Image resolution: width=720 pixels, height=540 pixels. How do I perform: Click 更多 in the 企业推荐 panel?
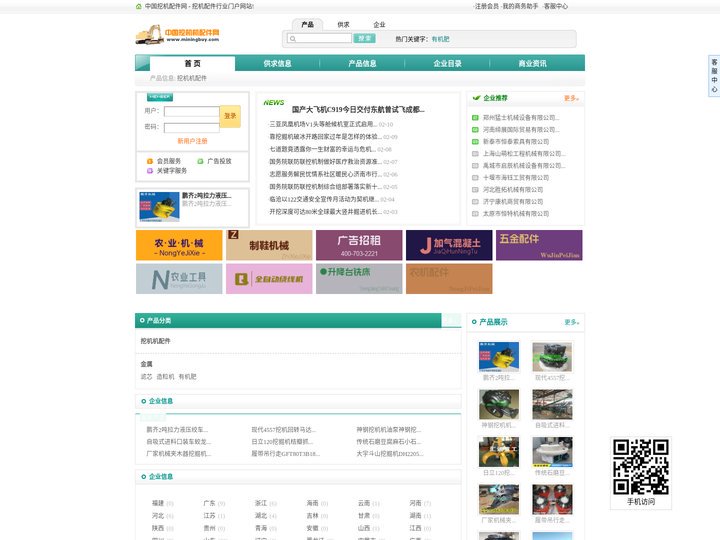coord(571,98)
